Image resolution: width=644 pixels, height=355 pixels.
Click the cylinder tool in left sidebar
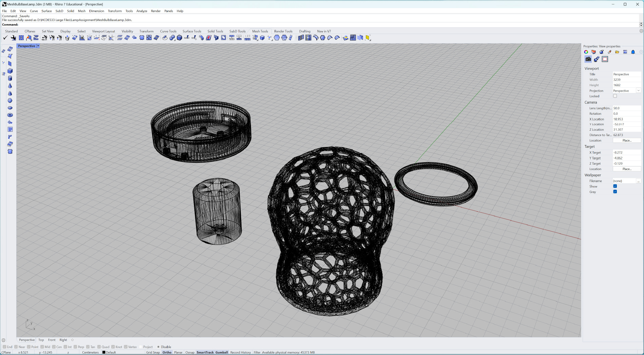[10, 78]
